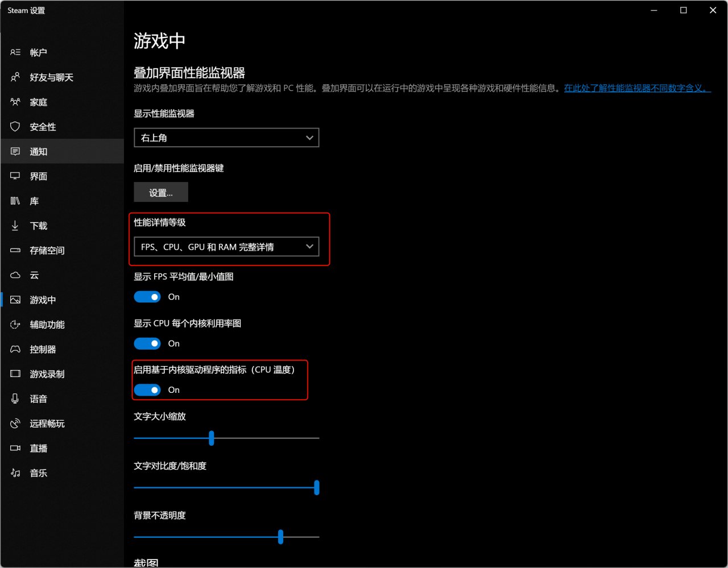Click the 文字对比度/饱和度 slider handle
This screenshot has height=568, width=728.
317,487
